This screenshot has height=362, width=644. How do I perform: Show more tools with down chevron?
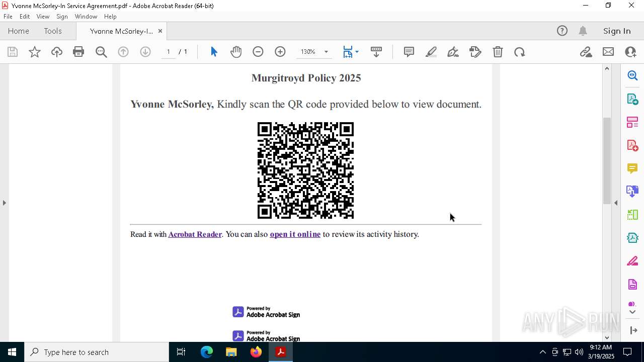(632, 312)
